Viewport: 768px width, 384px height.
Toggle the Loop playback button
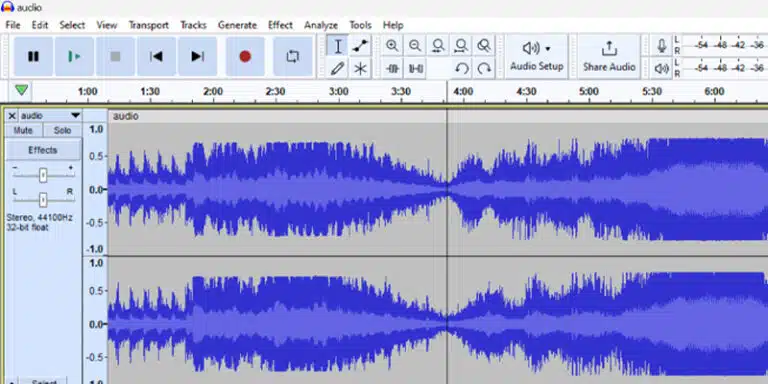[x=292, y=57]
